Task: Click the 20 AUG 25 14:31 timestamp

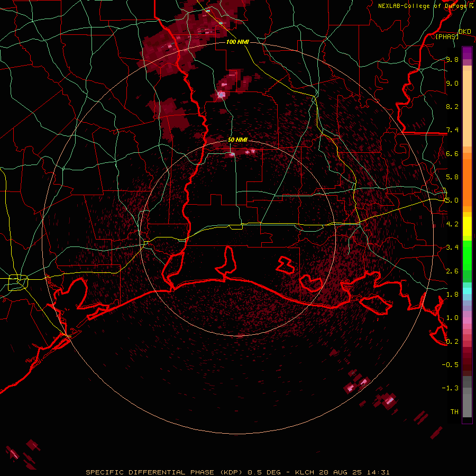Action: point(354,472)
